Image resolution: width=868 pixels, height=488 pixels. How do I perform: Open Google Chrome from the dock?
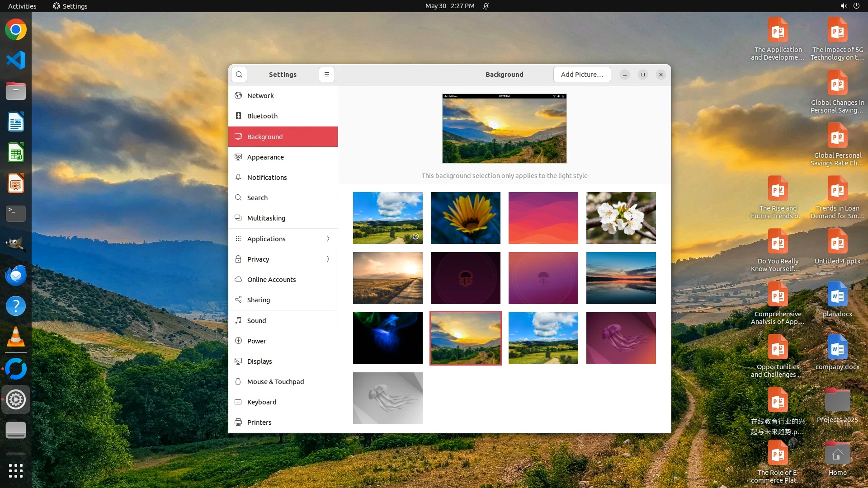pyautogui.click(x=16, y=30)
